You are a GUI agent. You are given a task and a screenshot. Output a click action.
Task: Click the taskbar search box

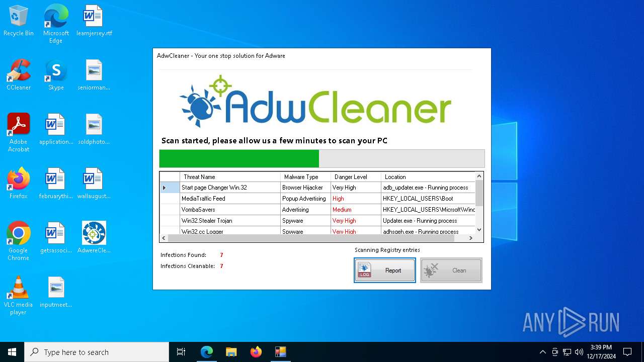click(x=97, y=352)
